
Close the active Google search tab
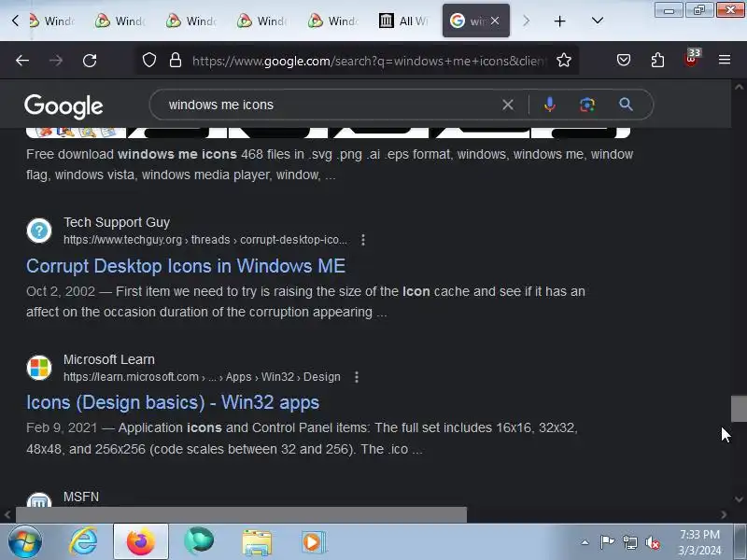(495, 21)
